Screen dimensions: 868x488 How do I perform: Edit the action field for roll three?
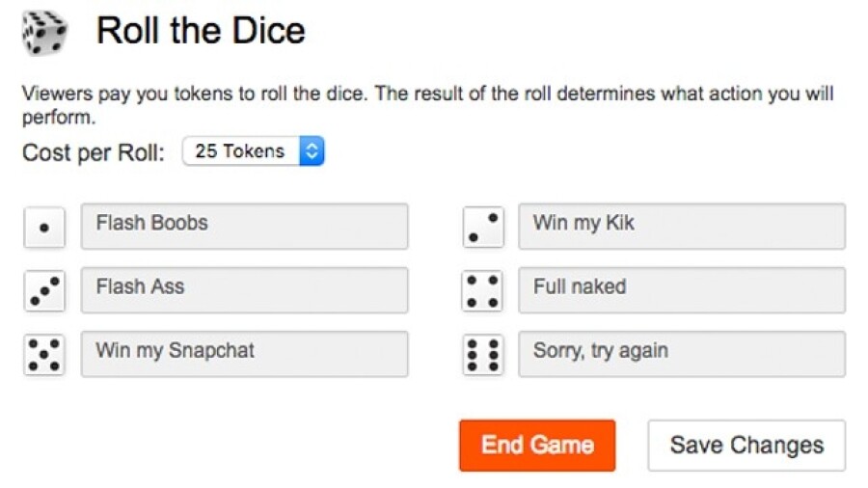click(x=244, y=289)
